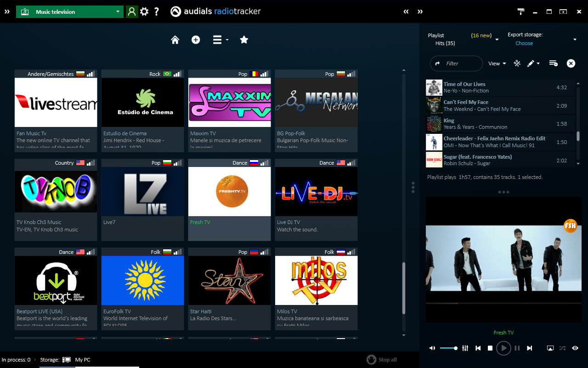The image size is (588, 368).
Task: Expand the View dropdown in playlist
Action: click(x=497, y=63)
